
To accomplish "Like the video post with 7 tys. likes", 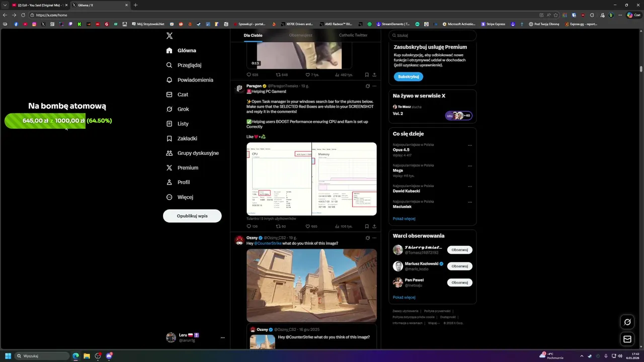I will click(x=312, y=75).
